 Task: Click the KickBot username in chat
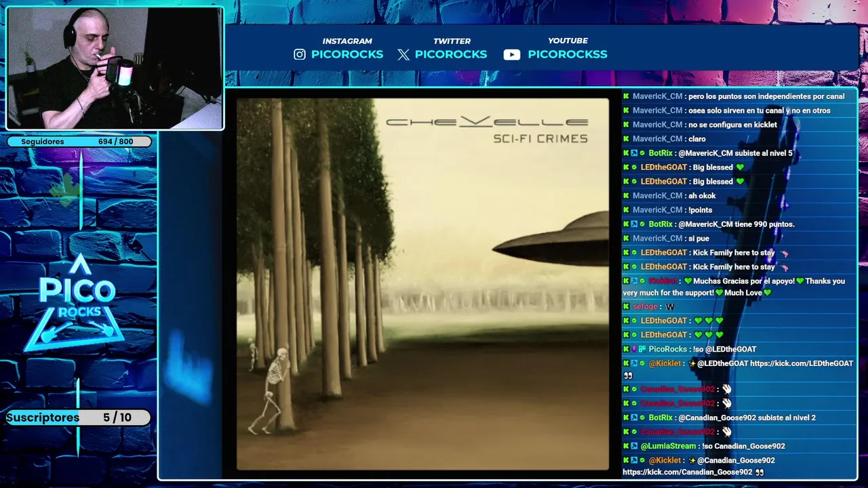pyautogui.click(x=663, y=281)
